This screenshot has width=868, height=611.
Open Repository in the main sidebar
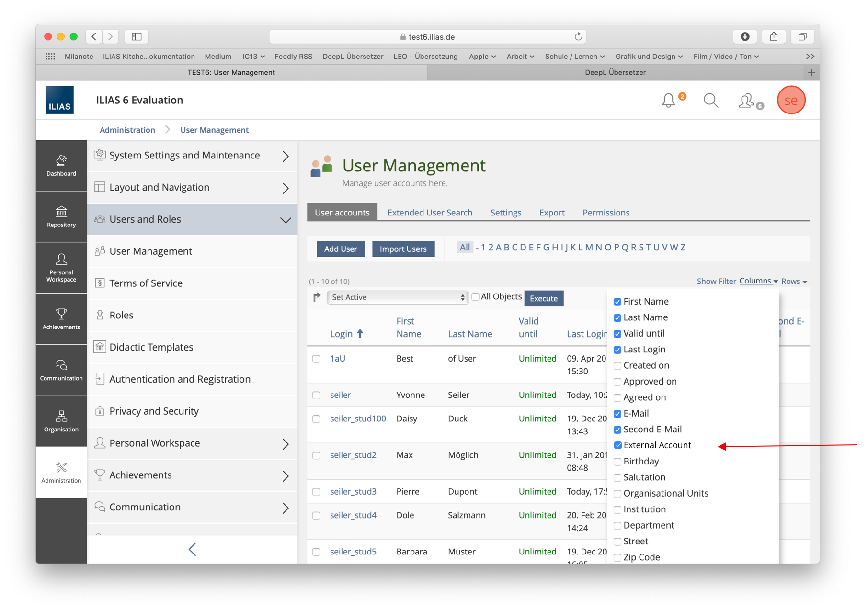pyautogui.click(x=61, y=216)
